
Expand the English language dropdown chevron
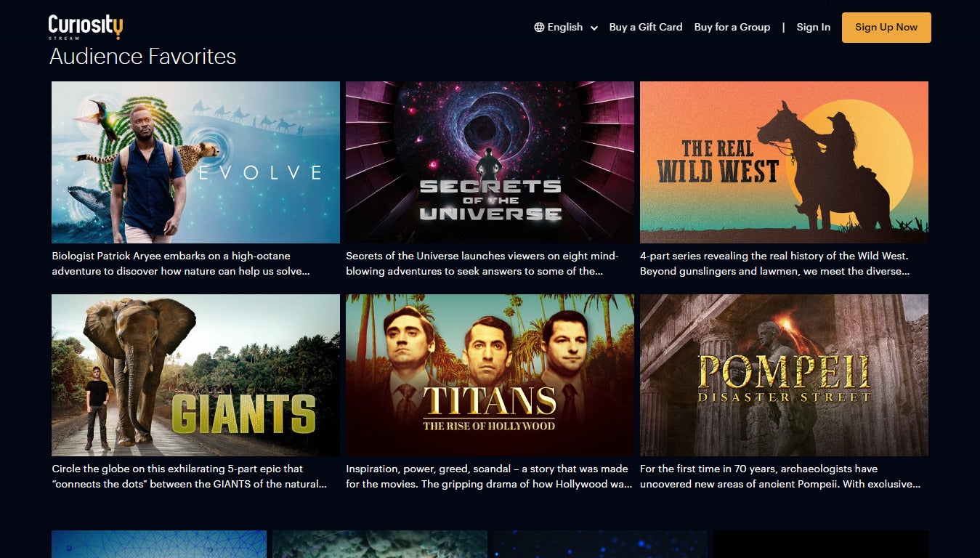594,28
